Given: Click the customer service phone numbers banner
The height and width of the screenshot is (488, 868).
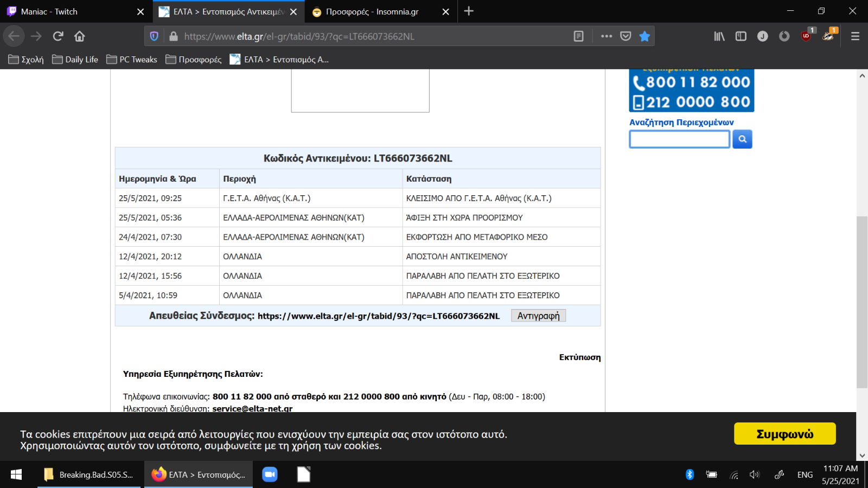Looking at the screenshot, I should click(692, 91).
